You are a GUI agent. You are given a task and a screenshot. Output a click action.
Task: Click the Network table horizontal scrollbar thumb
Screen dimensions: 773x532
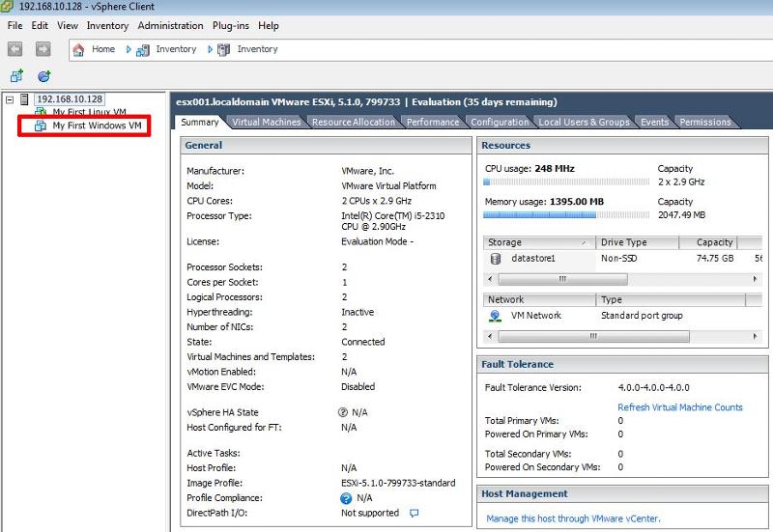(593, 336)
